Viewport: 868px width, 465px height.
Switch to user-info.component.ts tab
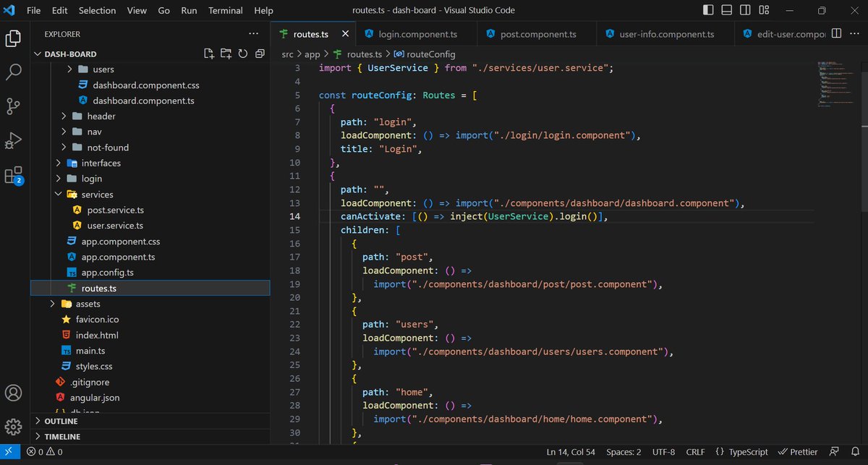pos(665,34)
